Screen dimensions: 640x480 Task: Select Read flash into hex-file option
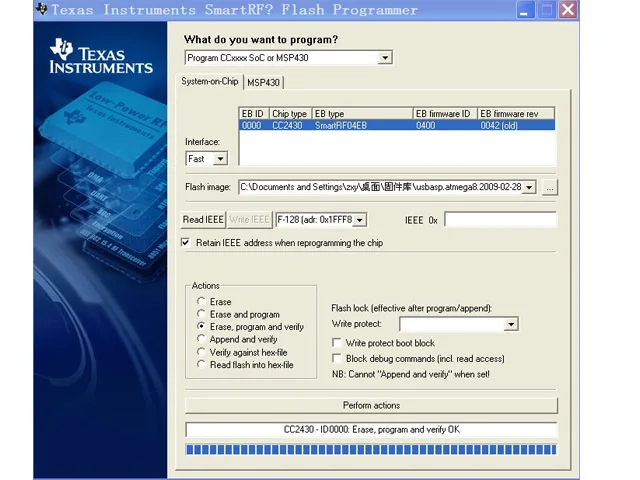(201, 364)
